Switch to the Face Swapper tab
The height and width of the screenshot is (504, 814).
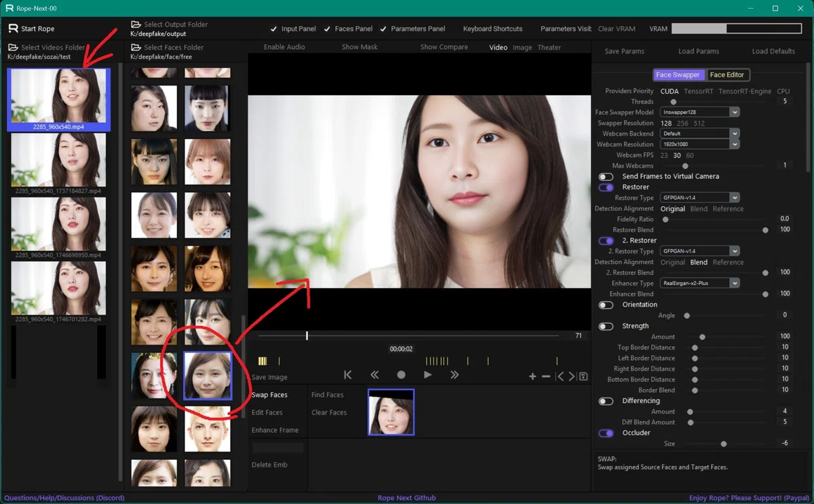(678, 75)
